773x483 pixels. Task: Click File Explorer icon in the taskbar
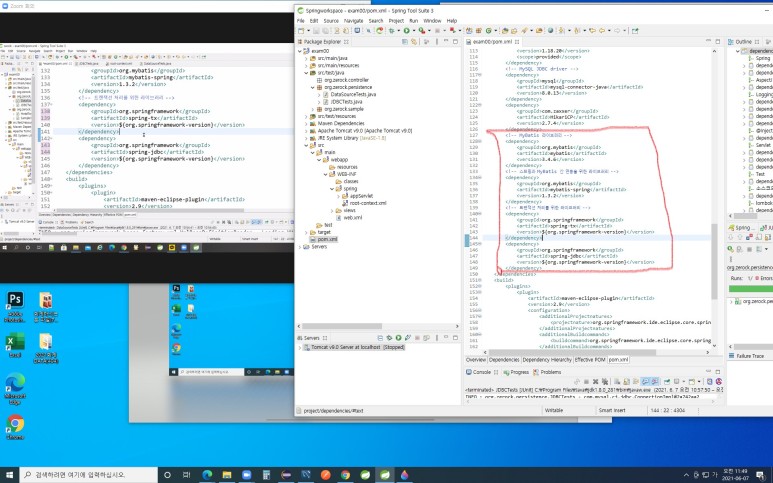(227, 475)
